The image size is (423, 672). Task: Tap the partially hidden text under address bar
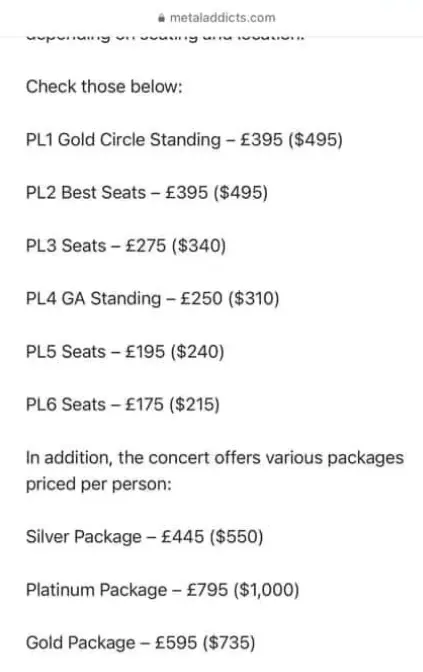(165, 38)
